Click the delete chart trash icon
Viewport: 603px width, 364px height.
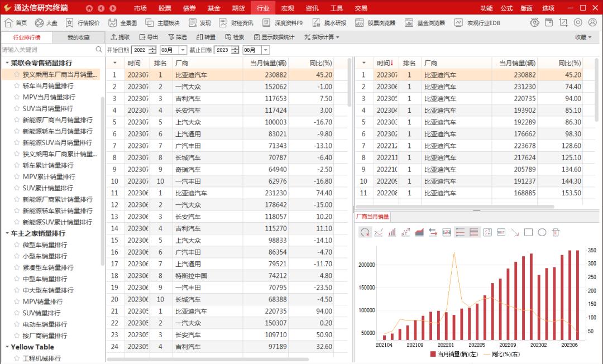[x=556, y=232]
